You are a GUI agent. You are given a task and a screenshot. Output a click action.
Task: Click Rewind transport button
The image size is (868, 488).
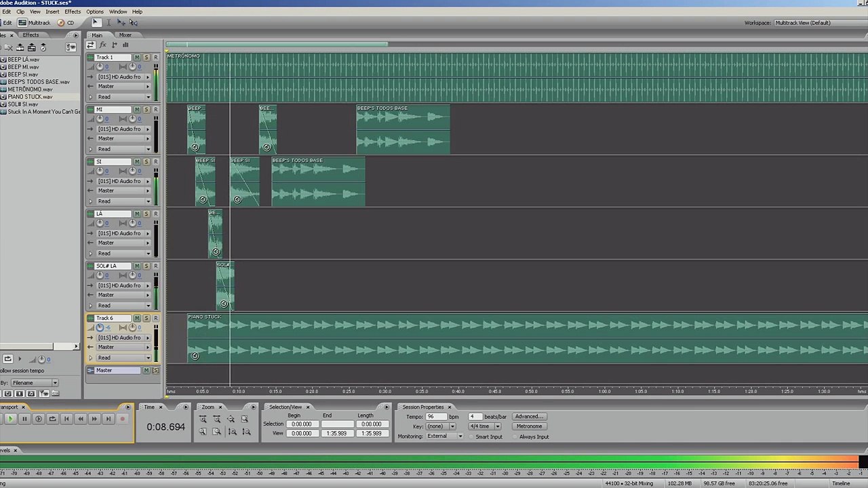pos(80,419)
